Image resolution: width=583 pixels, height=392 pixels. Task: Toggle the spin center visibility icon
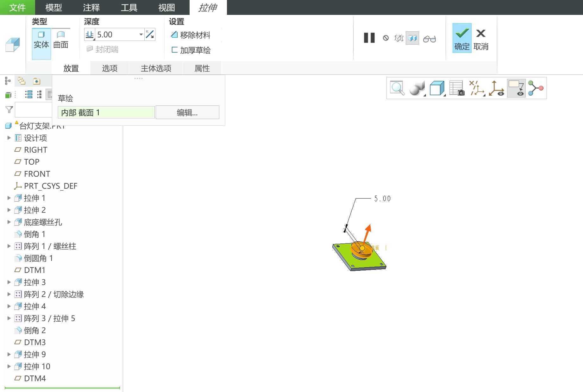[x=496, y=88]
